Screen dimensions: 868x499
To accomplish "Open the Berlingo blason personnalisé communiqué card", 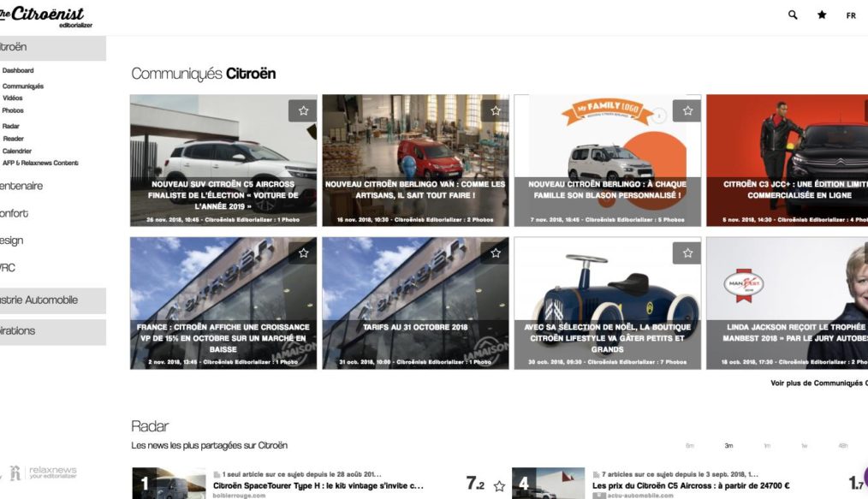I will pyautogui.click(x=607, y=160).
